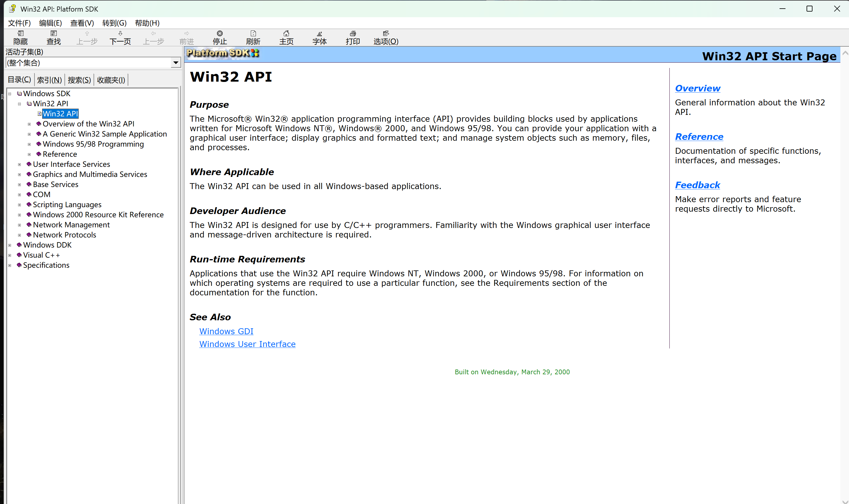Open the 转到(G) menu
Screen dimensions: 849x504
(x=114, y=23)
